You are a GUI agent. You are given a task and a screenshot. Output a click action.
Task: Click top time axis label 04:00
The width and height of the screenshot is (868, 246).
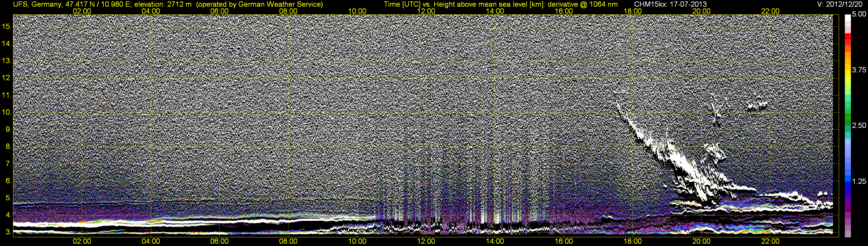click(151, 11)
